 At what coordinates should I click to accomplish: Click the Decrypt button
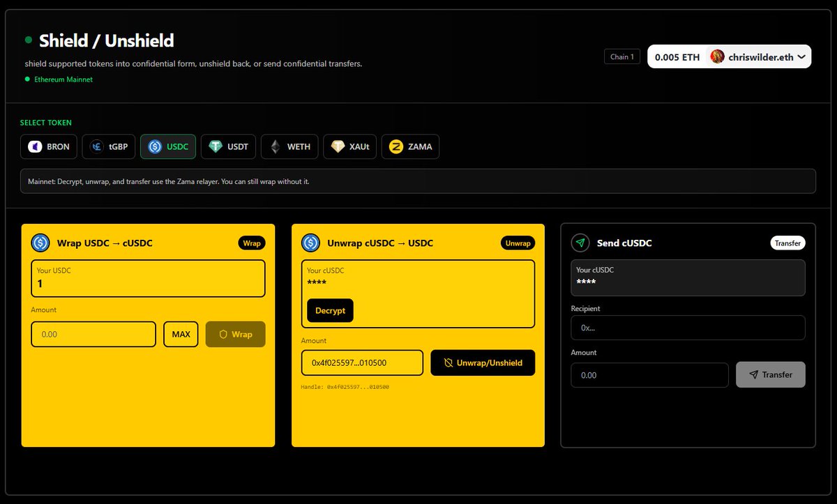tap(331, 310)
